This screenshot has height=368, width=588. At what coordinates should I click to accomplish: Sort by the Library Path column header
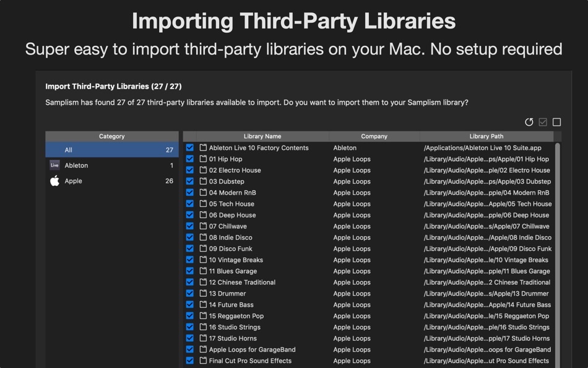(x=486, y=136)
